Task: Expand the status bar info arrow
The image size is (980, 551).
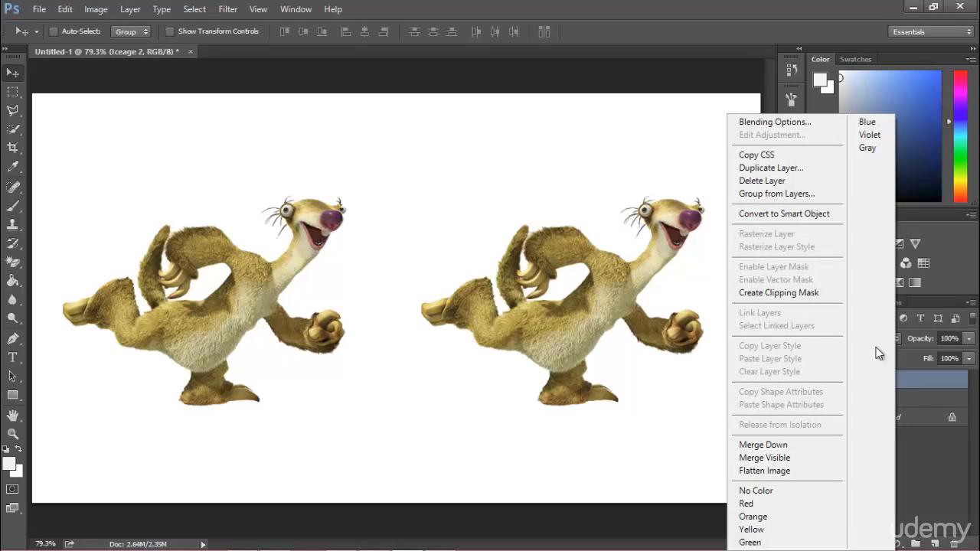Action: click(x=203, y=544)
